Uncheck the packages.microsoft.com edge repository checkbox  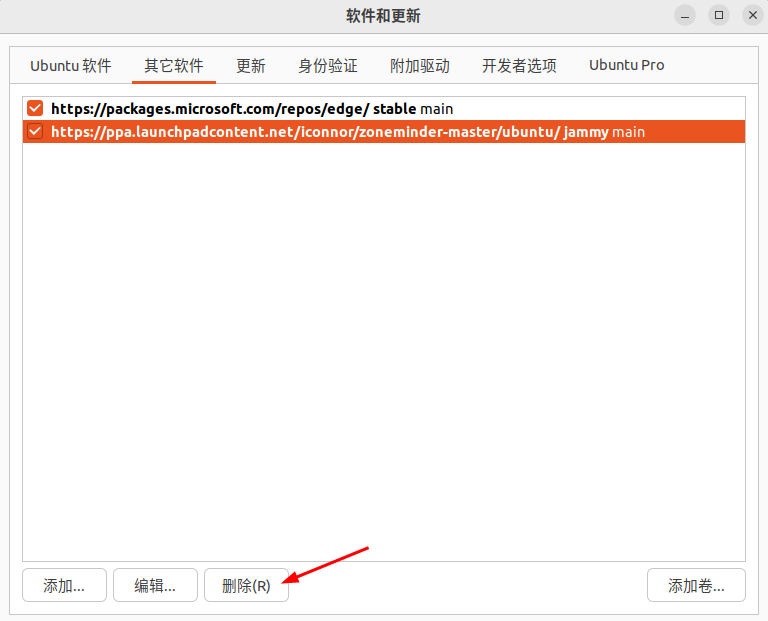coord(35,108)
